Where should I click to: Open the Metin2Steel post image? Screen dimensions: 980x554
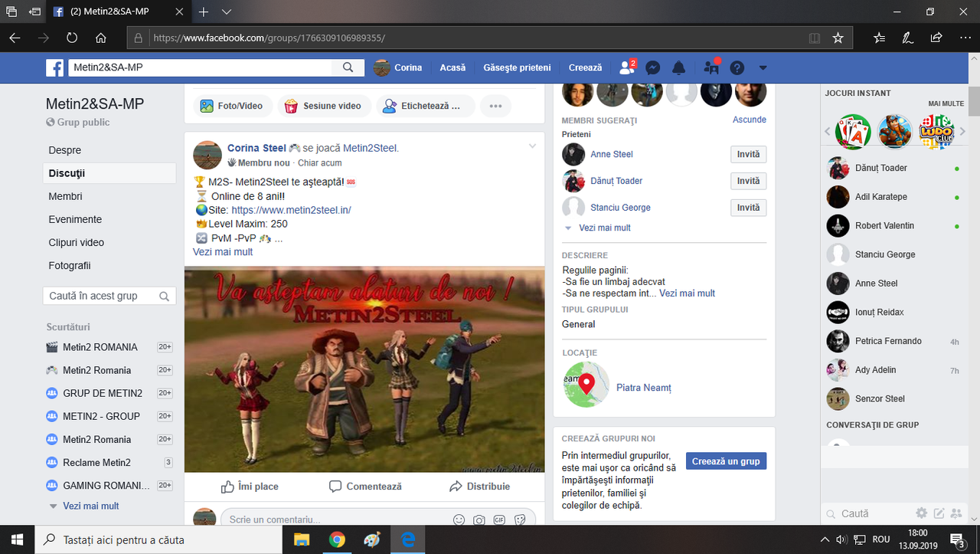[364, 369]
